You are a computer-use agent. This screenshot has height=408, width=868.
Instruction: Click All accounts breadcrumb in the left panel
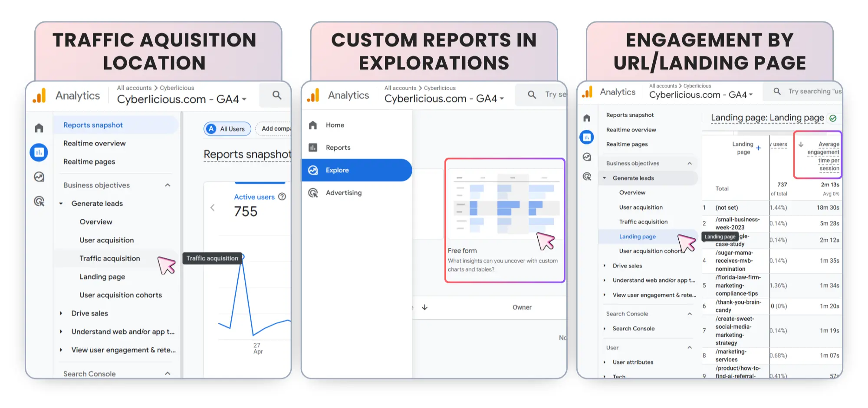[x=134, y=88]
